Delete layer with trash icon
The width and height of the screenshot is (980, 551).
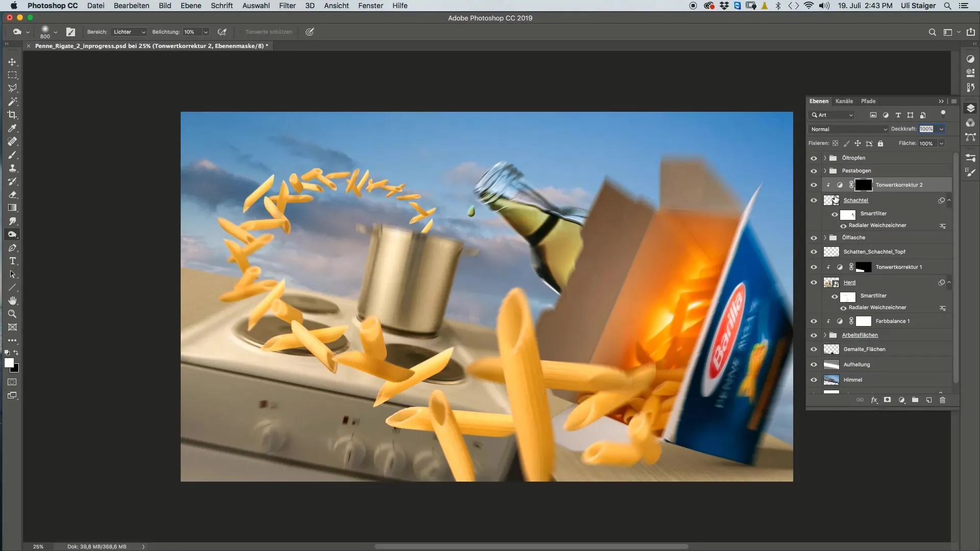pos(943,400)
